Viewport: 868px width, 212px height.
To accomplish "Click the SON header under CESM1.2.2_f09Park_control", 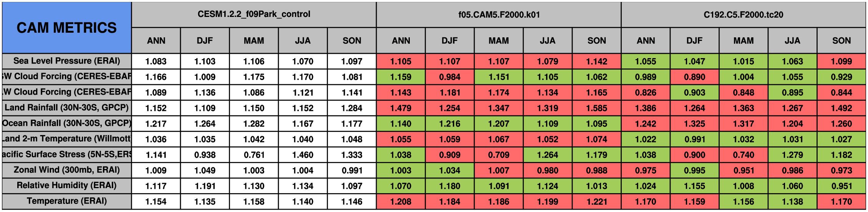I will click(x=352, y=41).
